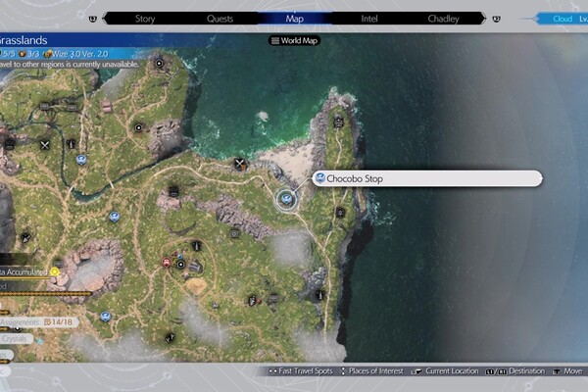Select the marker at the eastern peninsula tip
Image resolution: width=588 pixels, height=392 pixels.
[x=338, y=122]
